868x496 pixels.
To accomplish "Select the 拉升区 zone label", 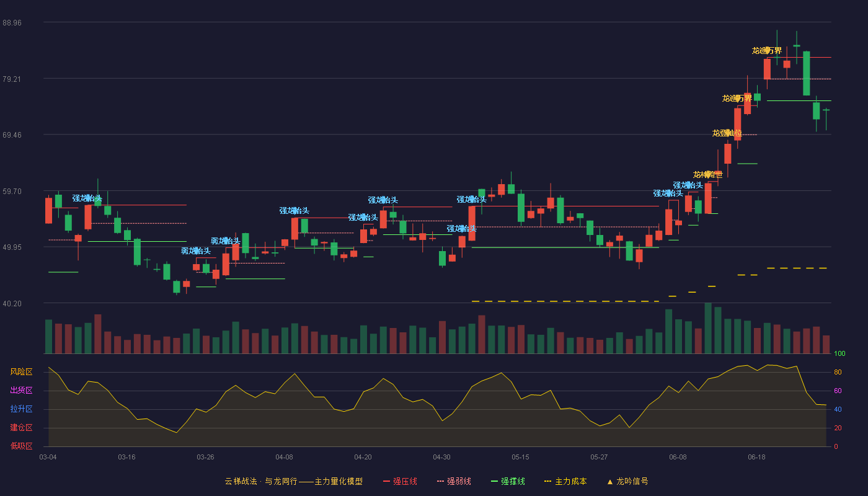I will point(22,409).
